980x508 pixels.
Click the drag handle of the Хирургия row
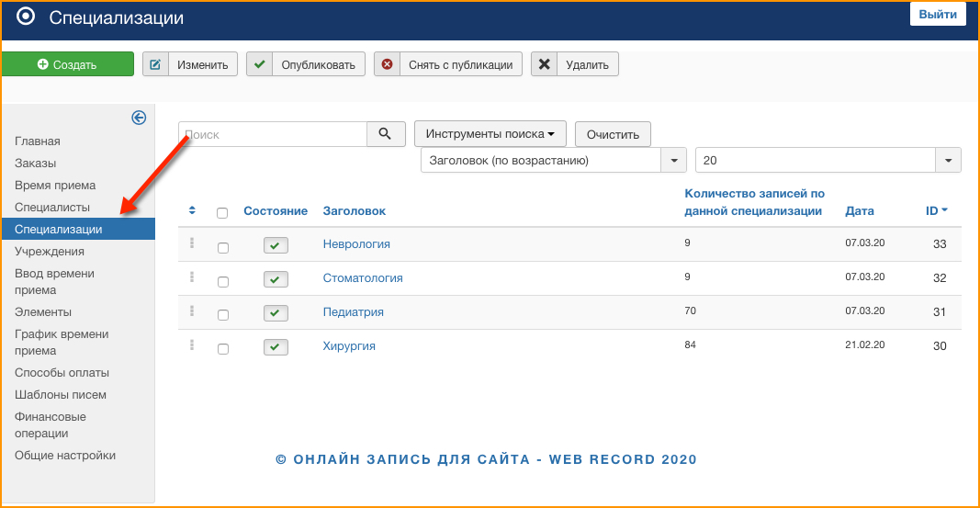pyautogui.click(x=192, y=344)
